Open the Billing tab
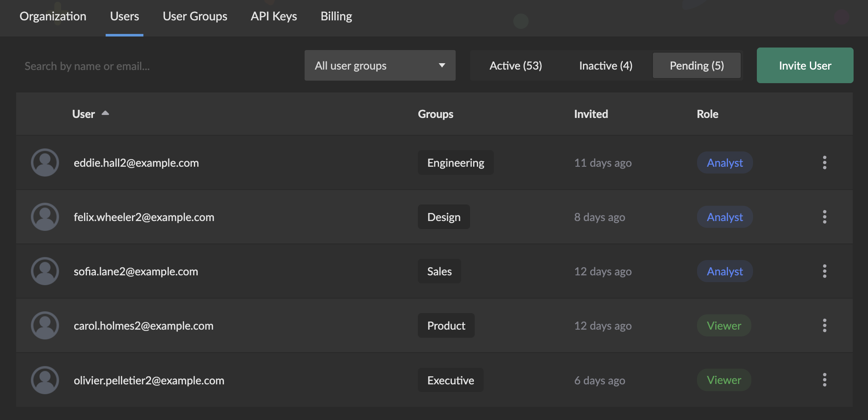The height and width of the screenshot is (420, 868). 336,17
